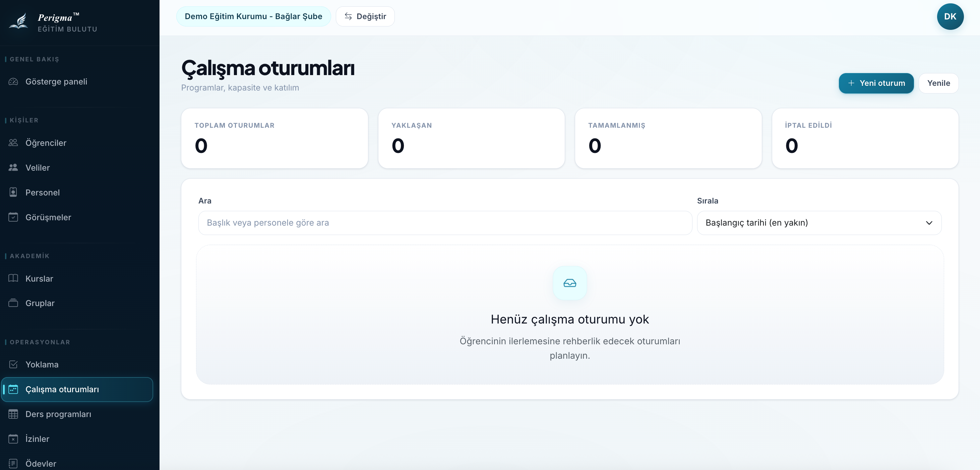Click the Kurslar open-book icon
The height and width of the screenshot is (470, 980).
[x=13, y=278]
